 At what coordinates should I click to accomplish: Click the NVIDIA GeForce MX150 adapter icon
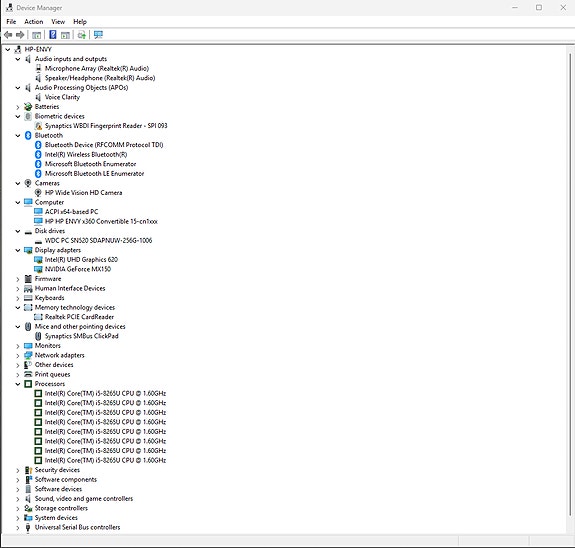(38, 269)
